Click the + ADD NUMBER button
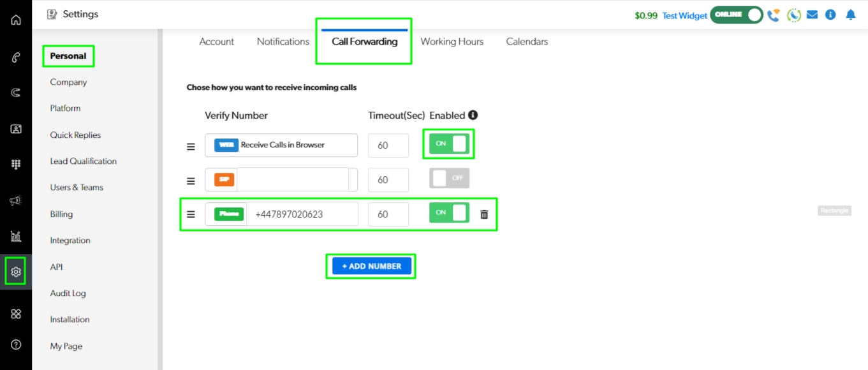Viewport: 868px width, 370px height. [x=371, y=266]
